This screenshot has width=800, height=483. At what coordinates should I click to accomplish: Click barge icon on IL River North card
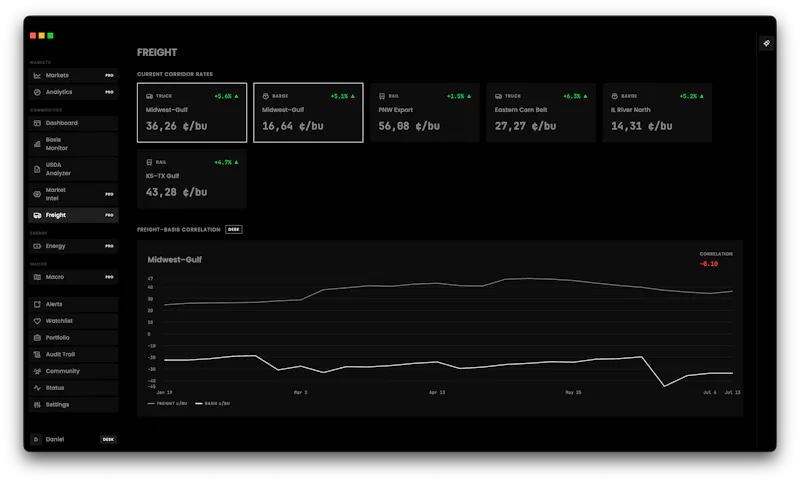pos(615,96)
